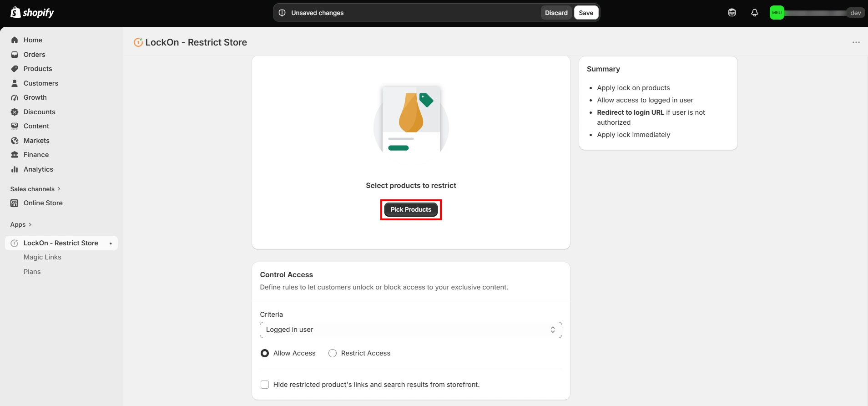The image size is (868, 406).
Task: Open the three-dot more actions menu
Action: (x=856, y=42)
